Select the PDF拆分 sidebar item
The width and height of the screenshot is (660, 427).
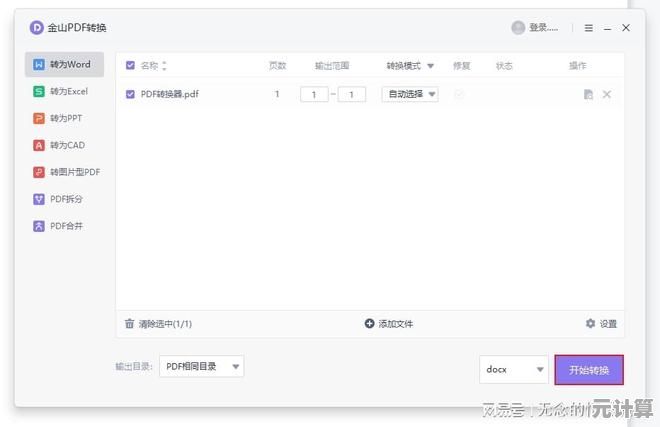(x=64, y=199)
